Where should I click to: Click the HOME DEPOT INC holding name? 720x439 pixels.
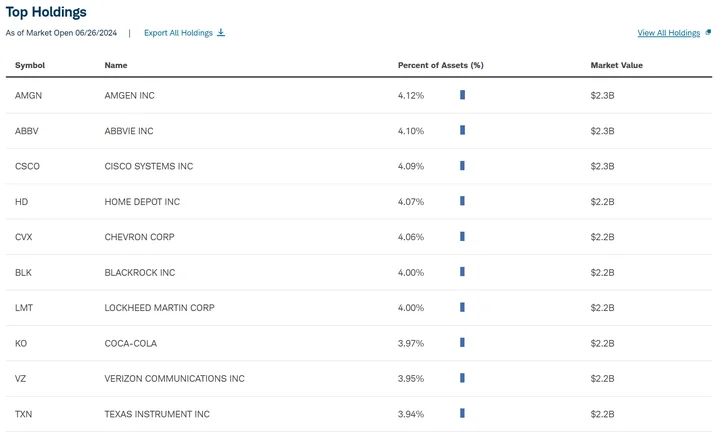(142, 202)
